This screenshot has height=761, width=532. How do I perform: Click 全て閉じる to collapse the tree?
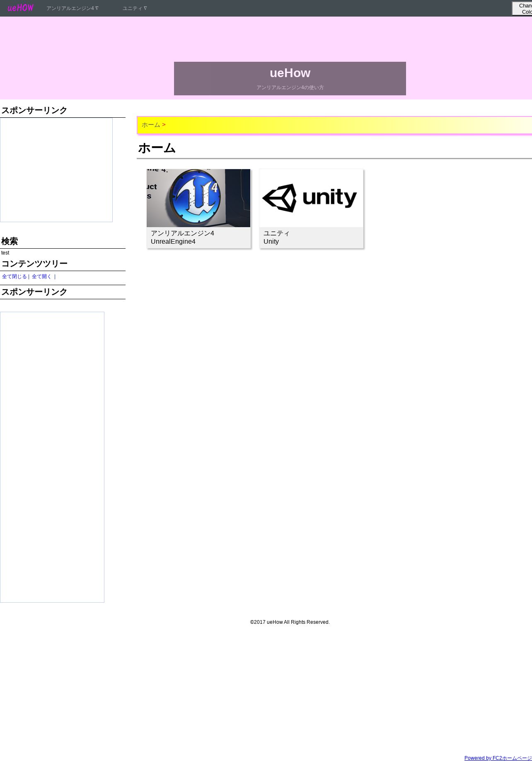pos(15,276)
